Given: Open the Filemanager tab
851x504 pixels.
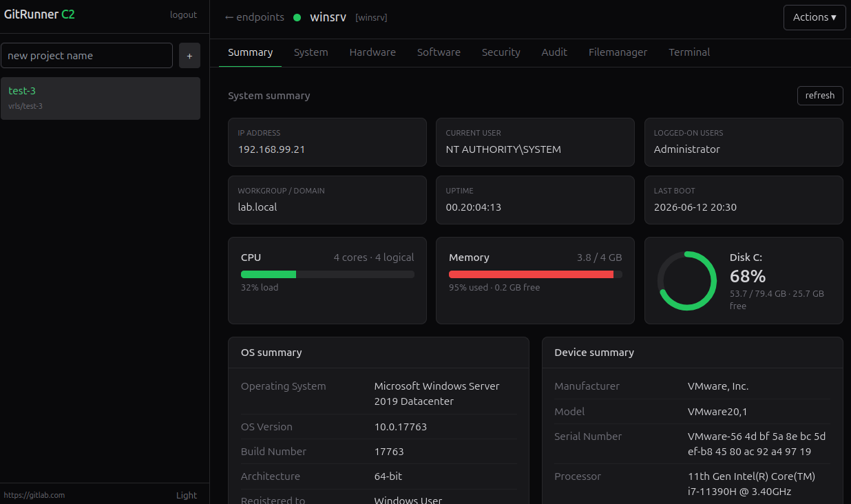Looking at the screenshot, I should [618, 52].
